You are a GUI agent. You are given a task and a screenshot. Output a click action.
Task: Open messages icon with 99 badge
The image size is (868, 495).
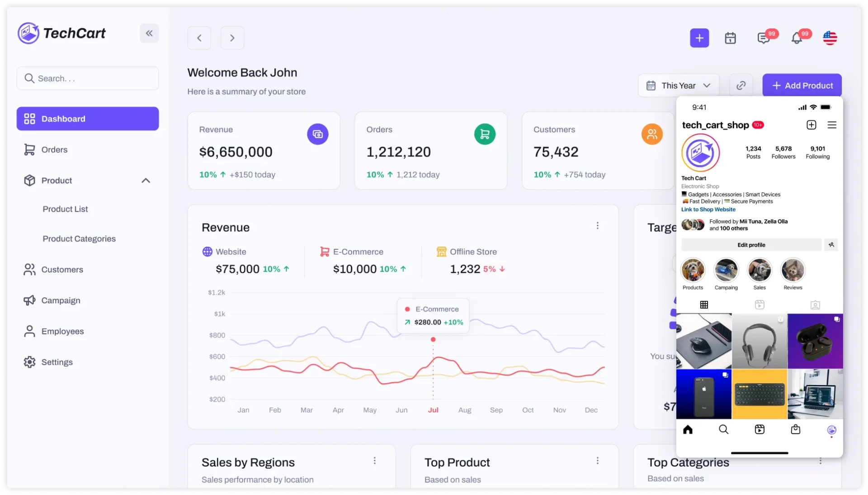[764, 38]
